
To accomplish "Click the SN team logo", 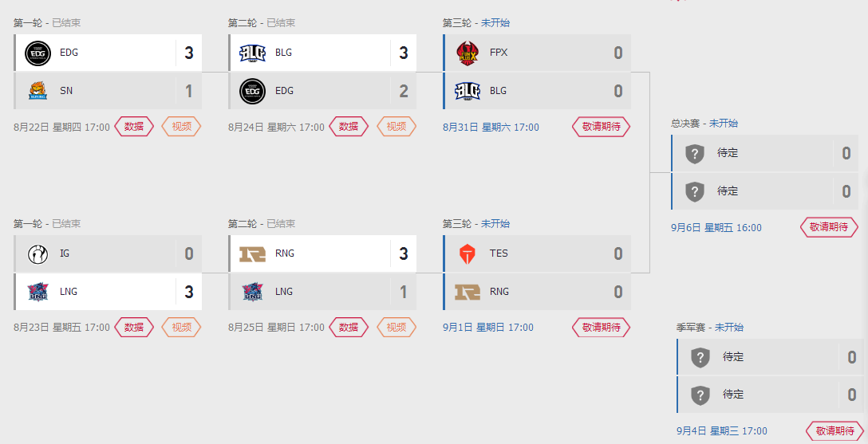I will click(37, 91).
